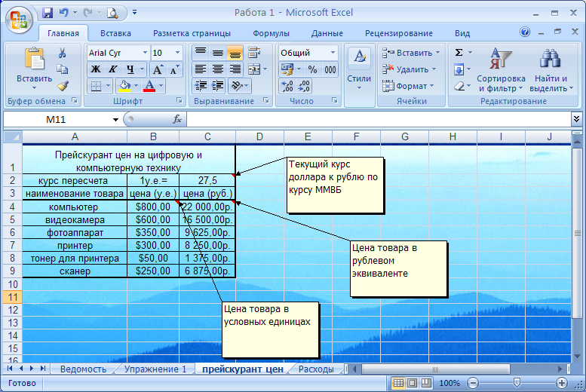Decrease font size with small A
Screen dimensions: 586x392
coord(174,69)
